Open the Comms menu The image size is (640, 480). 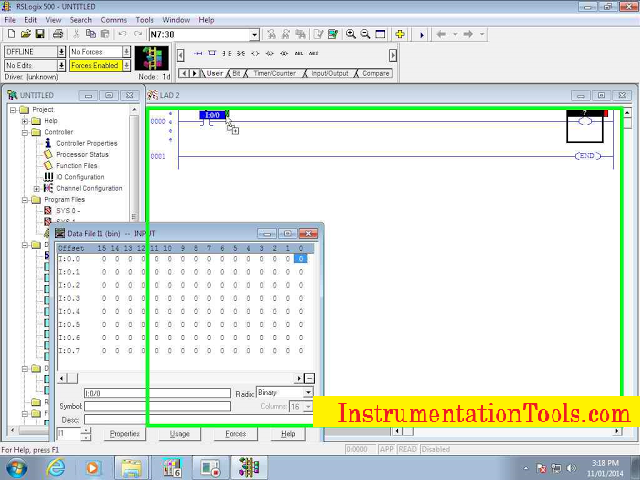point(113,20)
